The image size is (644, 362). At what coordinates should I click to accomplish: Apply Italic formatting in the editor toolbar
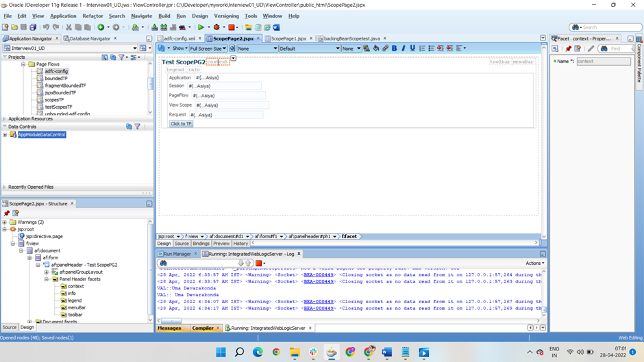(x=404, y=48)
